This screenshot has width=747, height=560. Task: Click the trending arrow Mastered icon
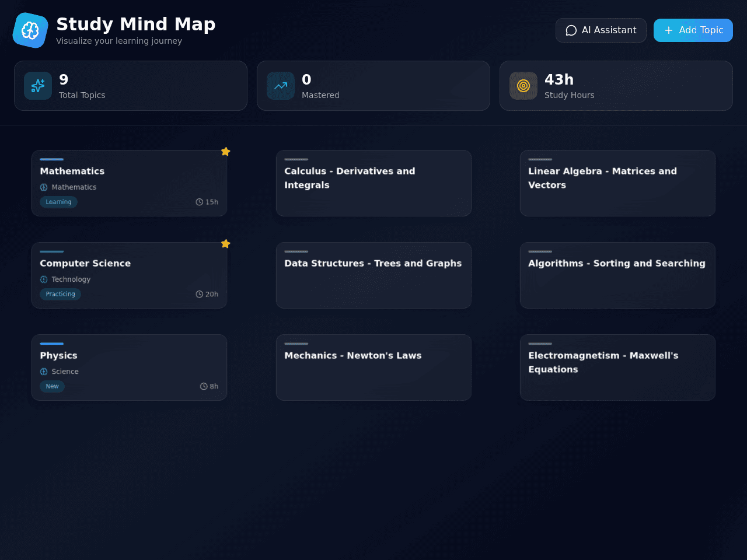point(281,86)
